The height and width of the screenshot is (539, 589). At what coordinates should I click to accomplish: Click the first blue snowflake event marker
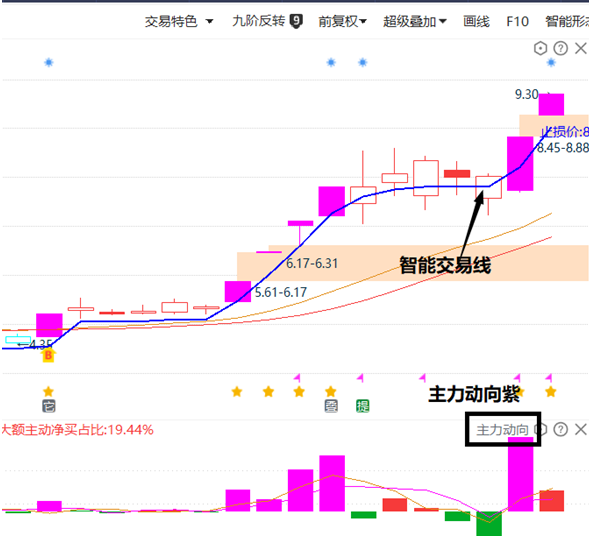49,62
